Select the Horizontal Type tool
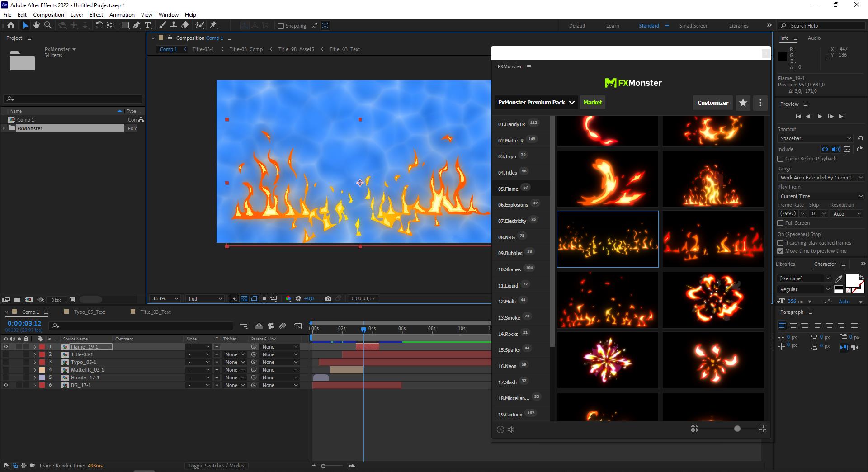Screen dimensions: 868x472 tap(148, 26)
